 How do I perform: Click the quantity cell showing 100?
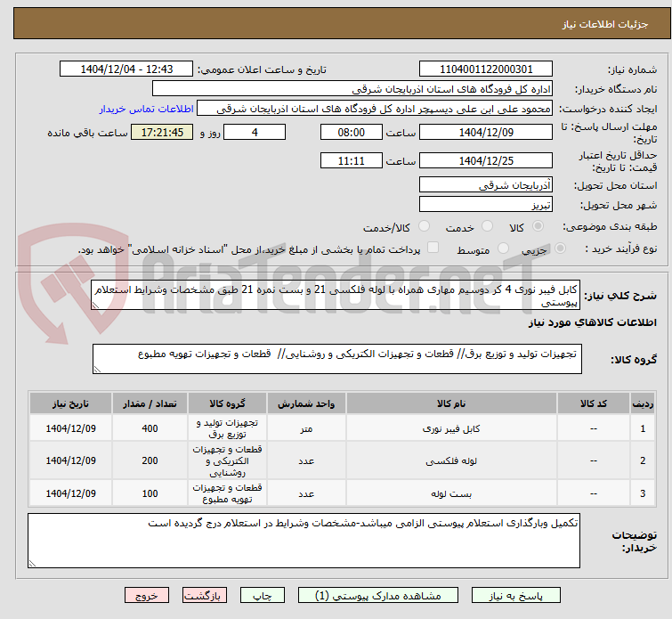click(150, 493)
